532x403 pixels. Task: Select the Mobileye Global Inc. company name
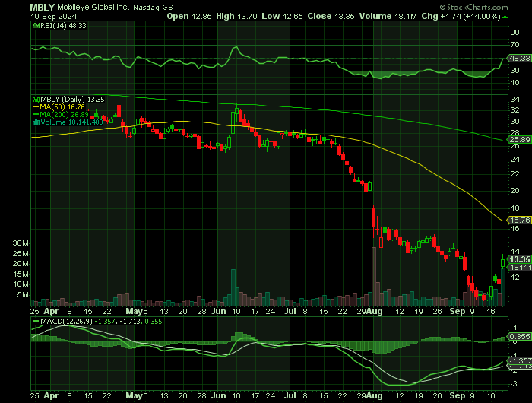[x=93, y=7]
